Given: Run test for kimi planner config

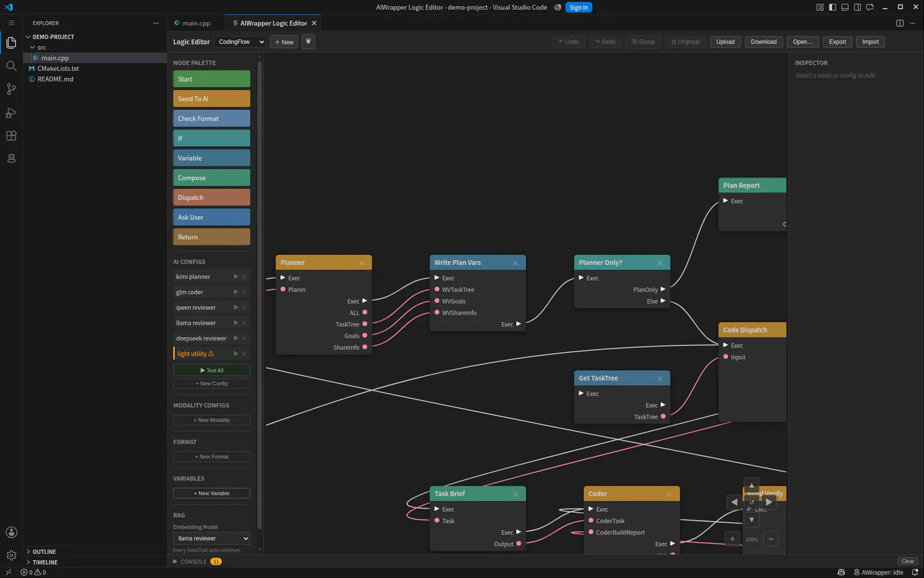Looking at the screenshot, I should pos(236,277).
